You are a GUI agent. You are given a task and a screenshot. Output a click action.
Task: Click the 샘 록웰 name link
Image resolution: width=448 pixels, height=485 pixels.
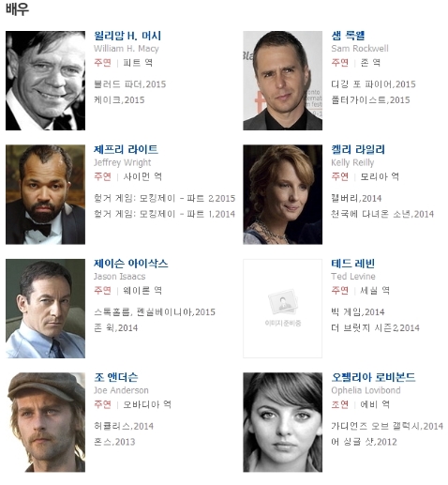[348, 36]
